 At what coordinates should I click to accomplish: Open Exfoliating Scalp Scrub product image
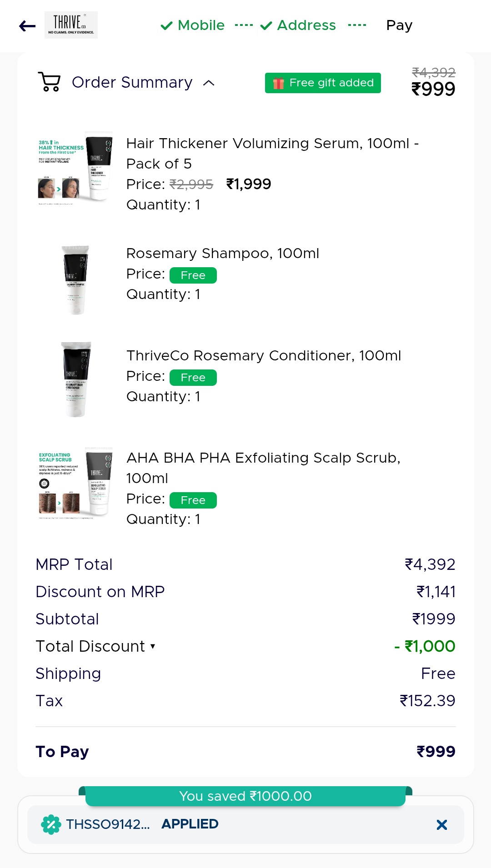tap(75, 483)
